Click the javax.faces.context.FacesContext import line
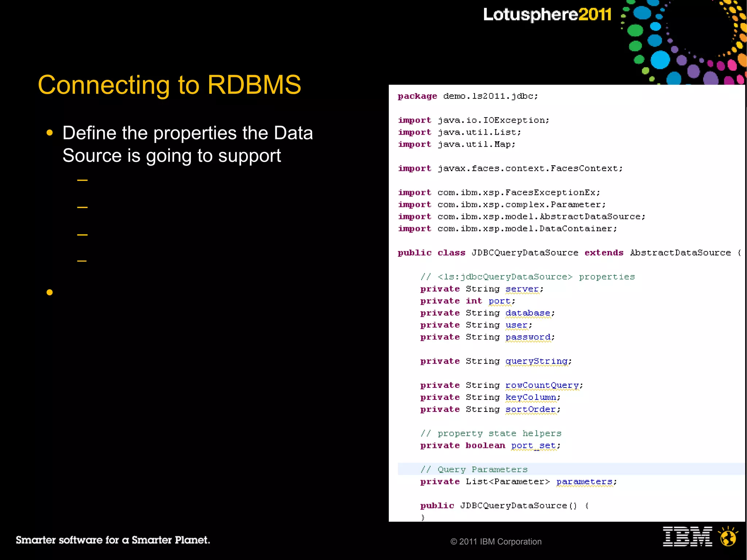This screenshot has width=747, height=560. tap(510, 169)
